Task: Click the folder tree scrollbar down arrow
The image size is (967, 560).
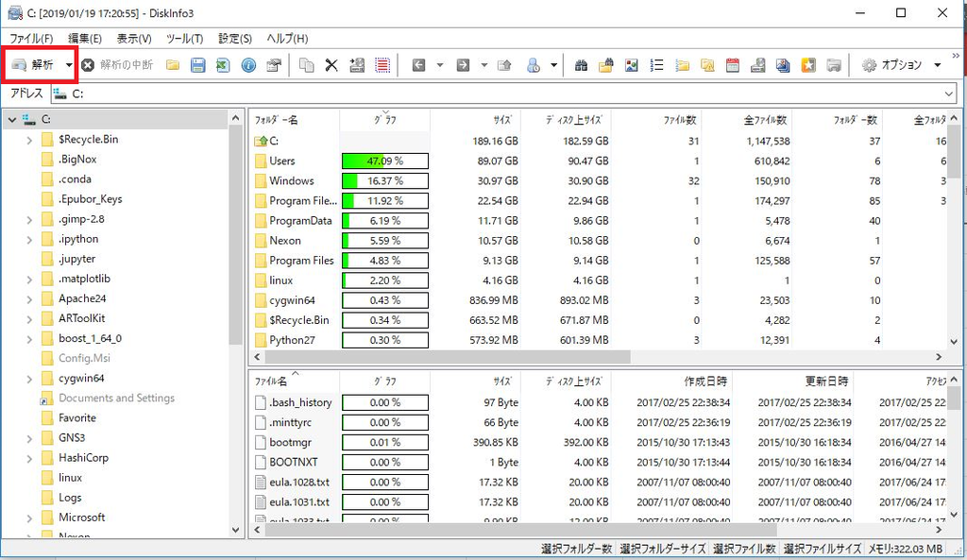Action: (x=235, y=529)
